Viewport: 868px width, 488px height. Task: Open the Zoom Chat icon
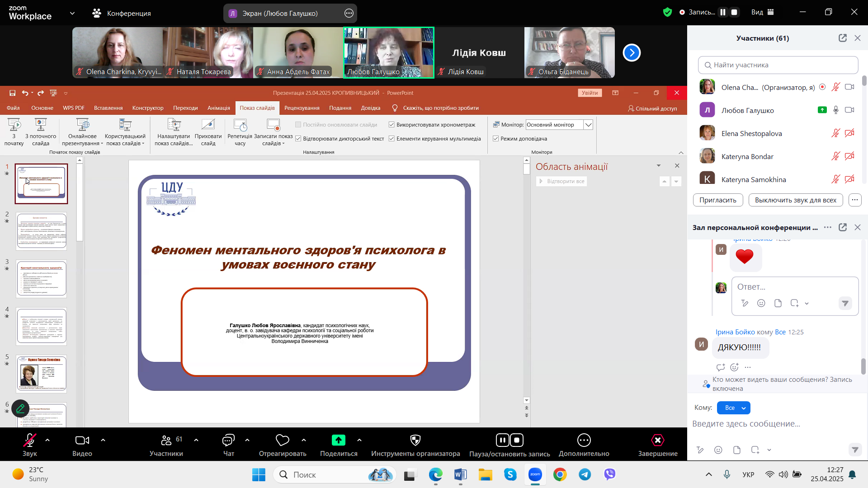click(228, 440)
